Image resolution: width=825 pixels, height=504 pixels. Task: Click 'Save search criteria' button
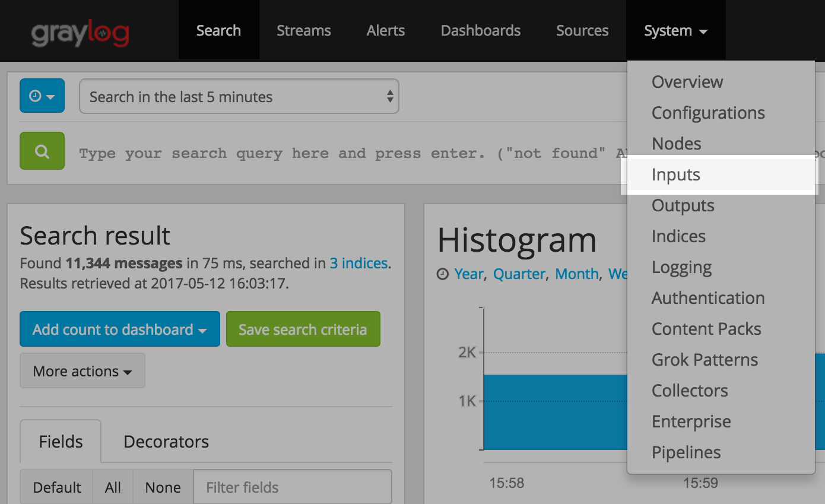303,329
